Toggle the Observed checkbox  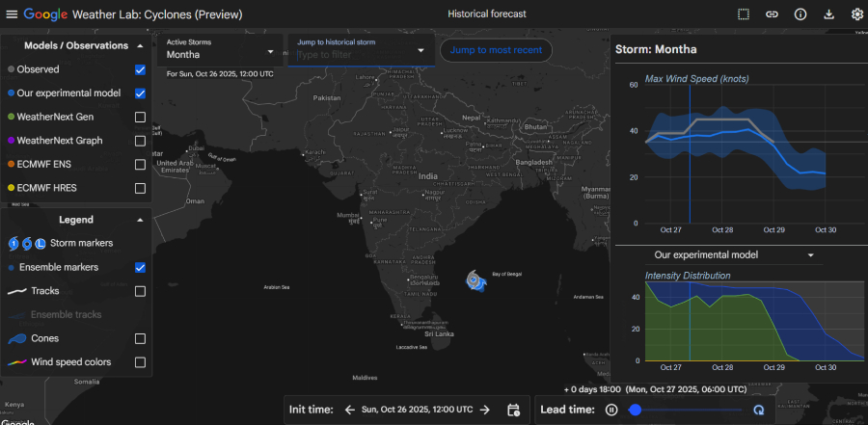[140, 69]
